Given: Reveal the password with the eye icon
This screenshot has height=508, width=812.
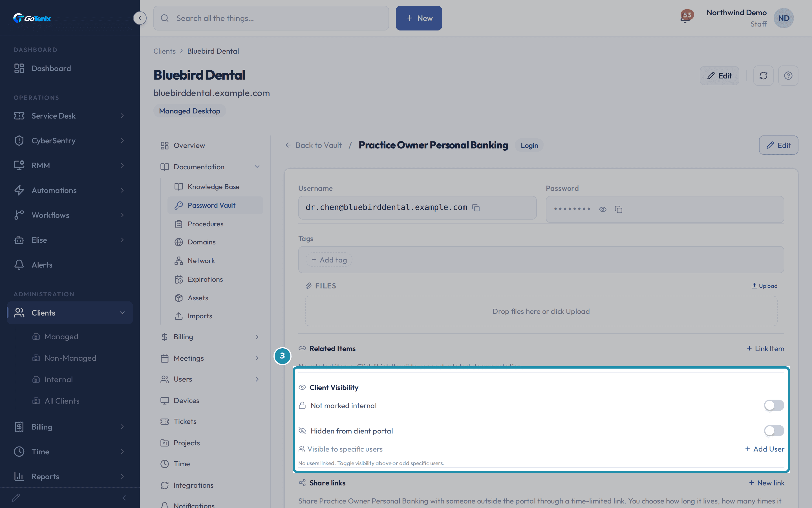Looking at the screenshot, I should (603, 209).
